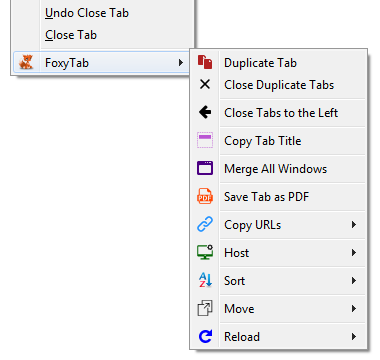Expand the Copy URLs submenu arrow

pos(354,225)
